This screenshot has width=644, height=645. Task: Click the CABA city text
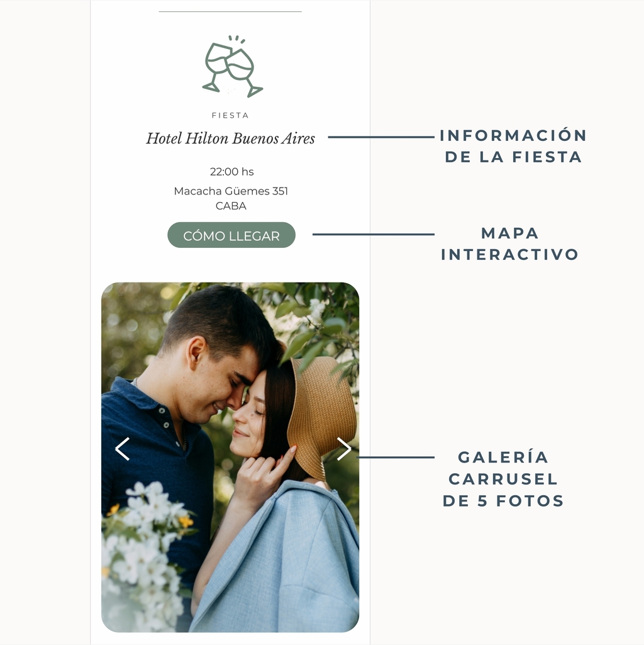(231, 206)
